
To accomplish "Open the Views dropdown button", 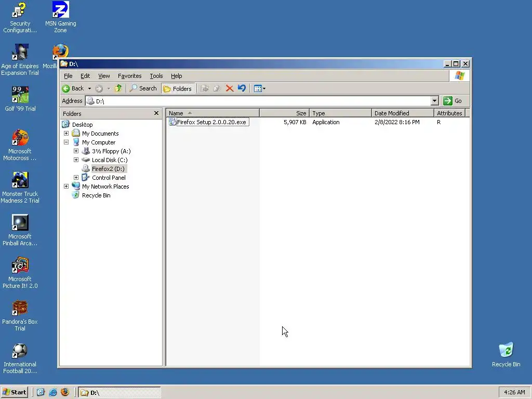I will [260, 88].
